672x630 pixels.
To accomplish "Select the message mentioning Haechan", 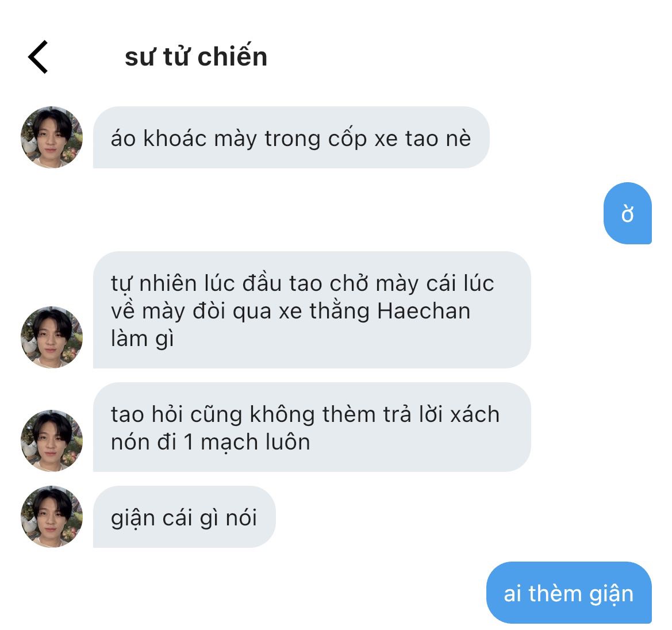I will [x=312, y=310].
